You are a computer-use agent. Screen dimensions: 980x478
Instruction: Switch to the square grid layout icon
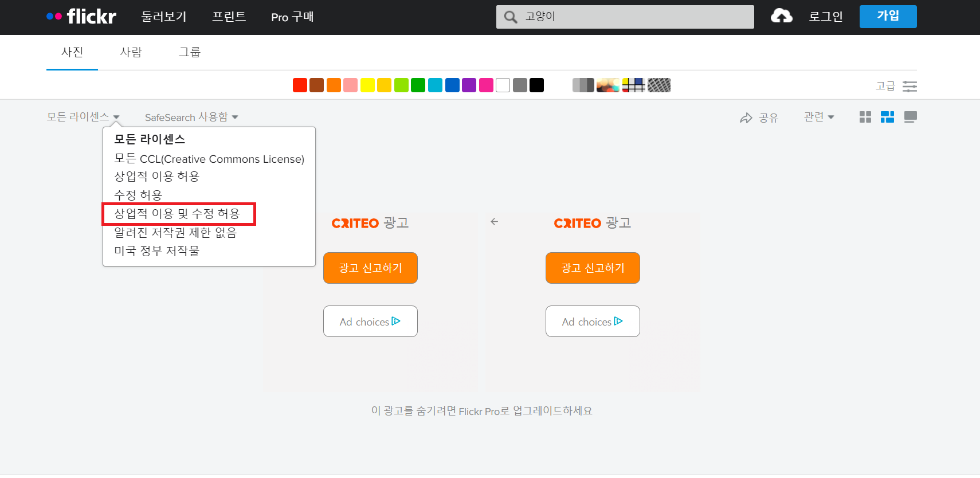(x=865, y=117)
